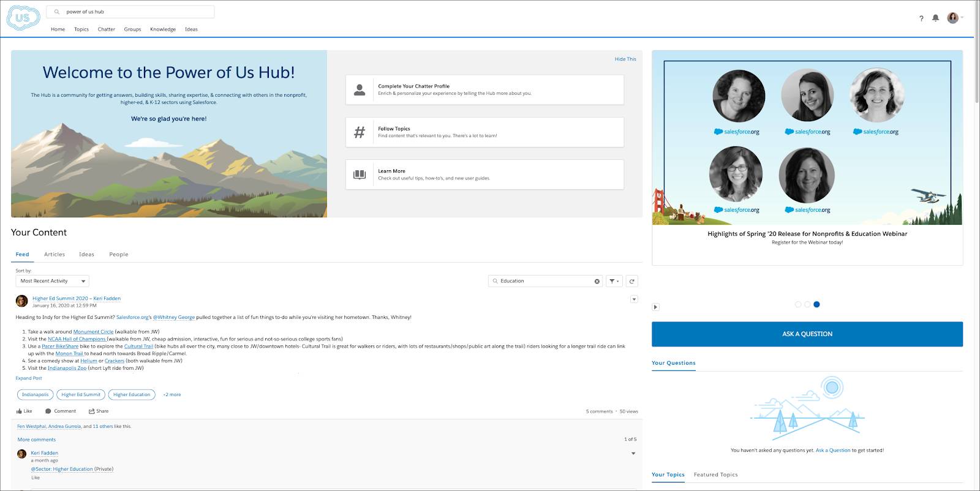Image resolution: width=980 pixels, height=491 pixels.
Task: Click the Ask a Question button
Action: 807,334
